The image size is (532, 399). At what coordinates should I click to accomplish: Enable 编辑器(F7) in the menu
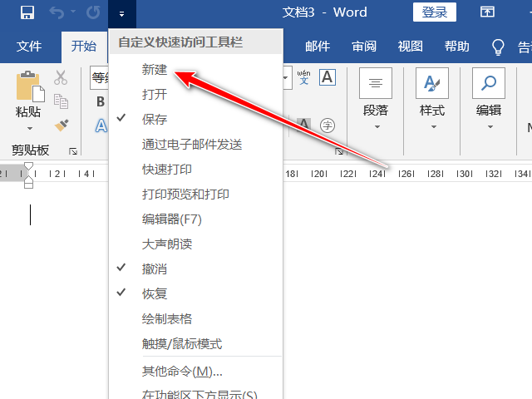tap(196, 219)
